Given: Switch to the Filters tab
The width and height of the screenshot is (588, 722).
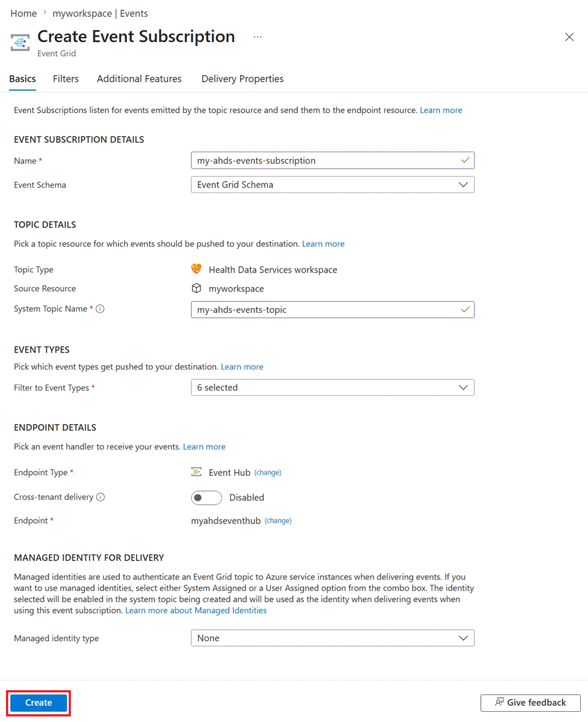Looking at the screenshot, I should click(x=66, y=79).
